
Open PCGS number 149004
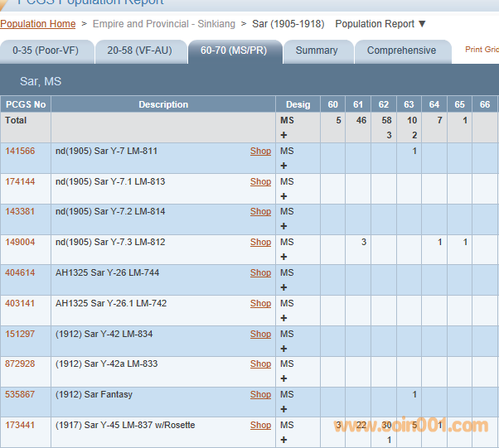[x=20, y=243]
